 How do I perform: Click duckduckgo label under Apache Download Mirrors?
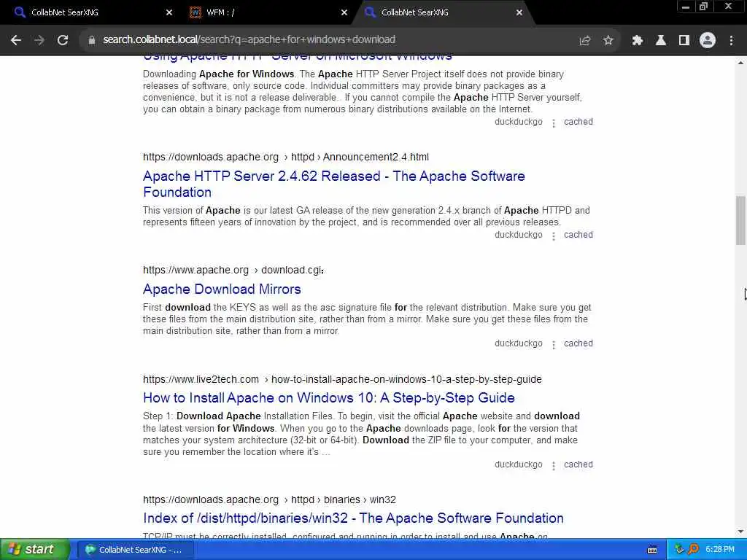point(519,343)
